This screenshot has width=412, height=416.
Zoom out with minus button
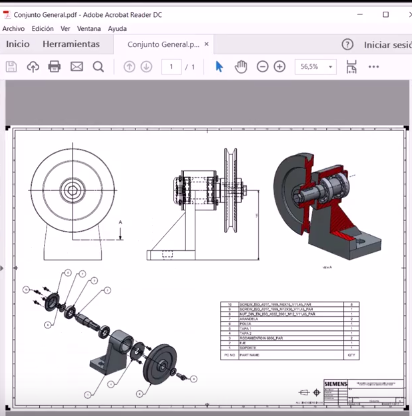pos(263,67)
